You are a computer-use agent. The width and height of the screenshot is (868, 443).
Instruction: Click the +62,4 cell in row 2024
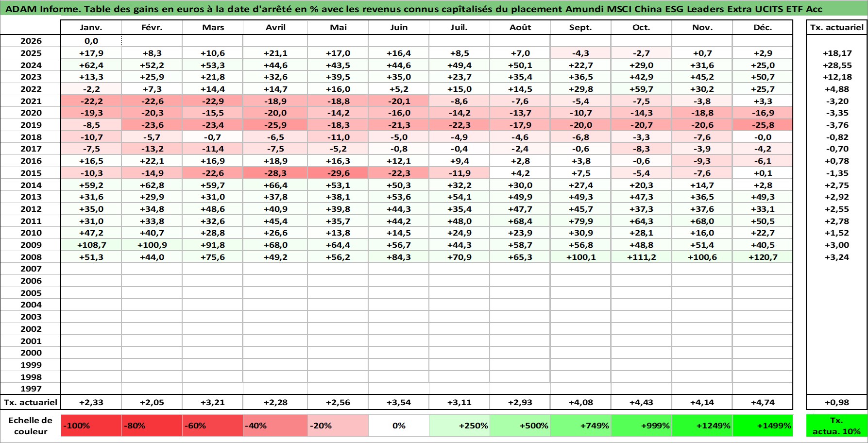(91, 65)
